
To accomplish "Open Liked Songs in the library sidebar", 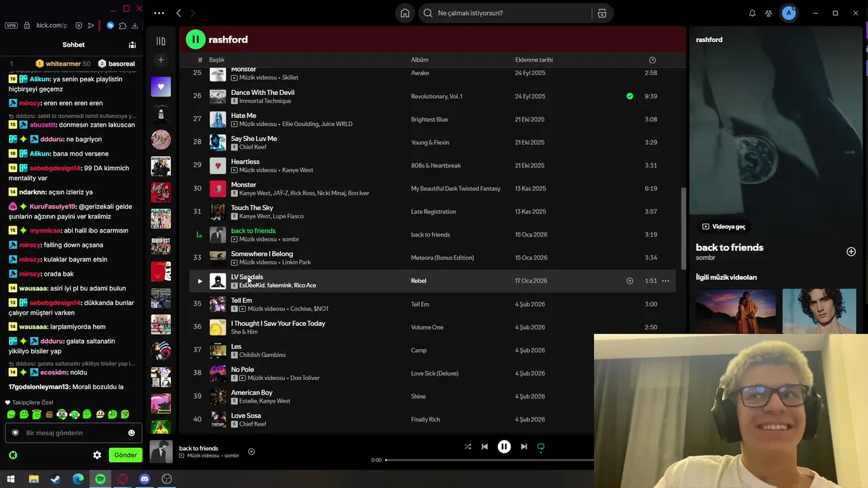I will coord(161,87).
